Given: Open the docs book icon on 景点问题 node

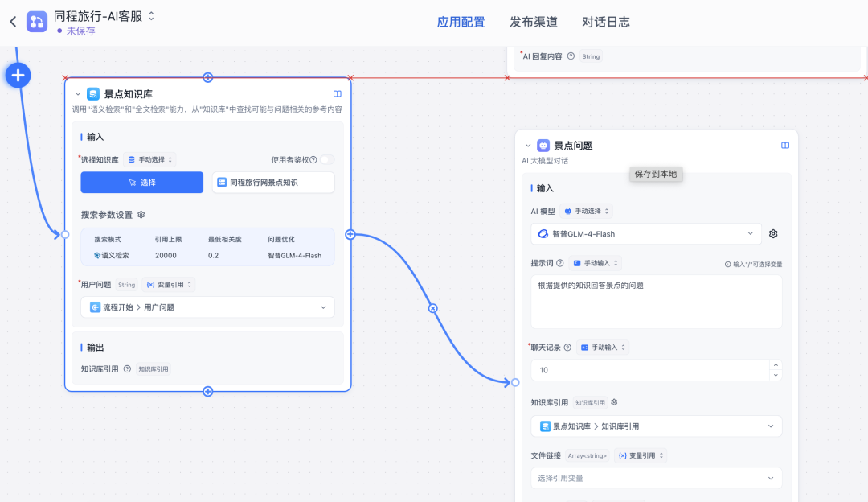Looking at the screenshot, I should point(785,145).
